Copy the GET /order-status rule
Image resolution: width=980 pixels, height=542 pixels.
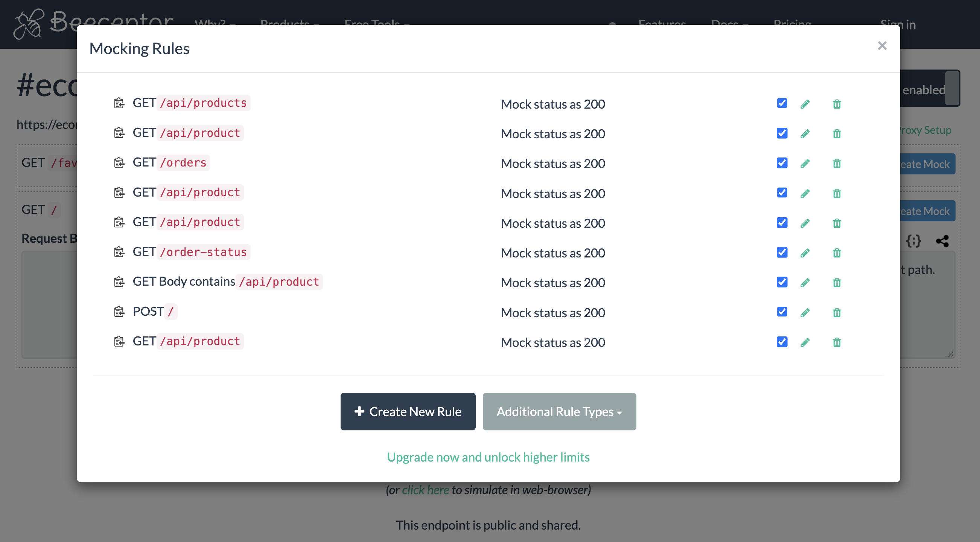pyautogui.click(x=119, y=252)
